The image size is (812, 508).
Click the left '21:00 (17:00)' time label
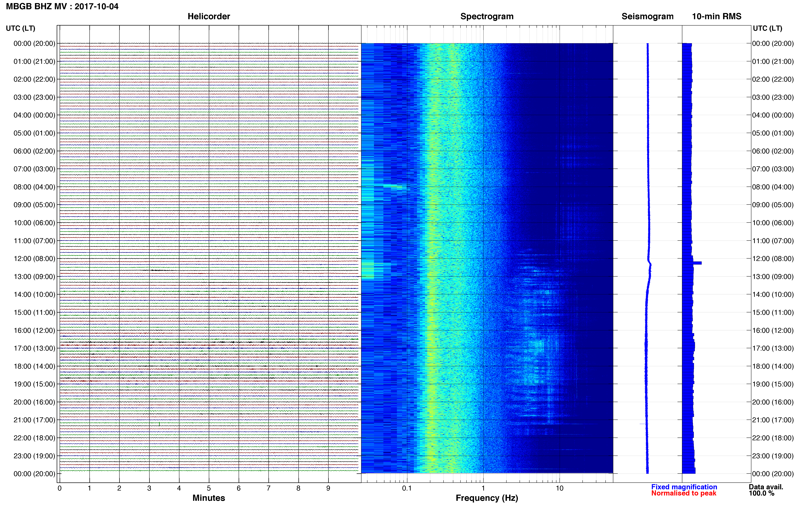[x=34, y=420]
